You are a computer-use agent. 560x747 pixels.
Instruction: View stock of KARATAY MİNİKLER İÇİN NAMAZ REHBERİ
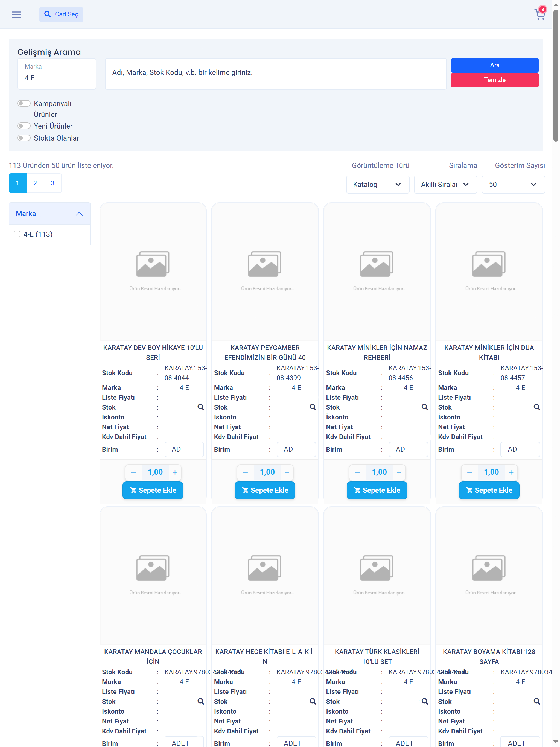click(x=425, y=407)
